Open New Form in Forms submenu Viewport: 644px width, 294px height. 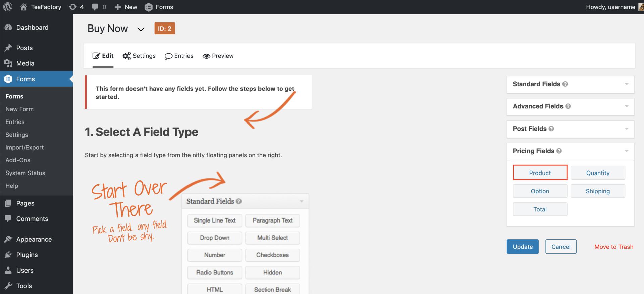pyautogui.click(x=19, y=109)
